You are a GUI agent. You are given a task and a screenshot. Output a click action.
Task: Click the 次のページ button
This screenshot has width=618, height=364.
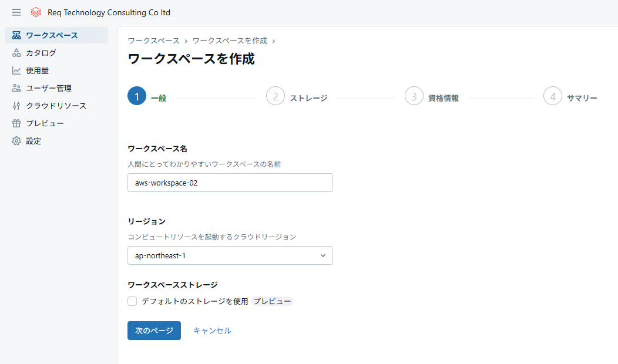154,331
